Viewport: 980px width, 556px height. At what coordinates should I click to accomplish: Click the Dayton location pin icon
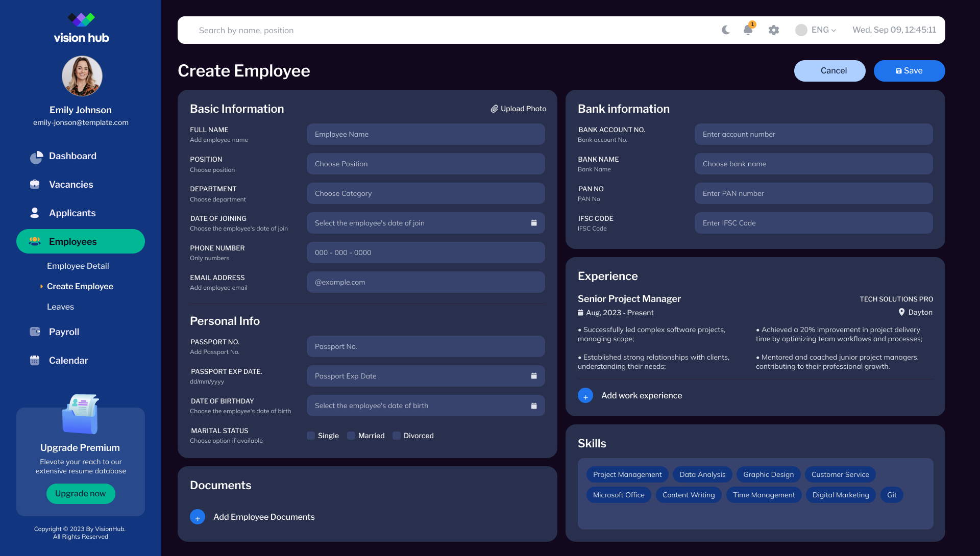[x=902, y=312]
